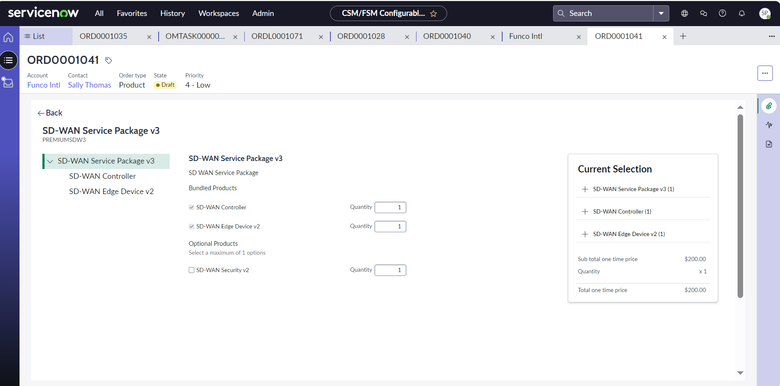The image size is (780, 386).
Task: Switch to the Funco Intl tab
Action: pos(526,36)
